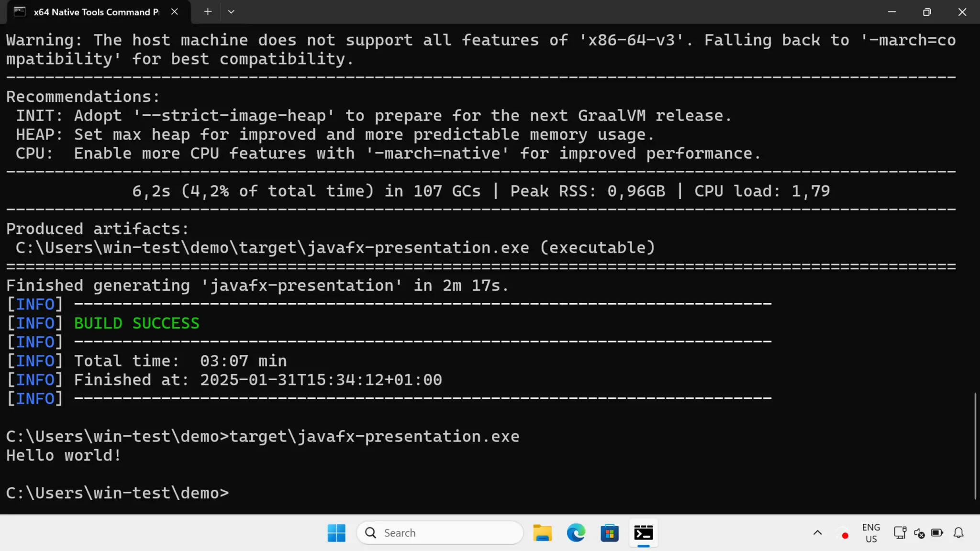Click the terminal icon in tab title
This screenshot has width=980, height=551.
20,12
